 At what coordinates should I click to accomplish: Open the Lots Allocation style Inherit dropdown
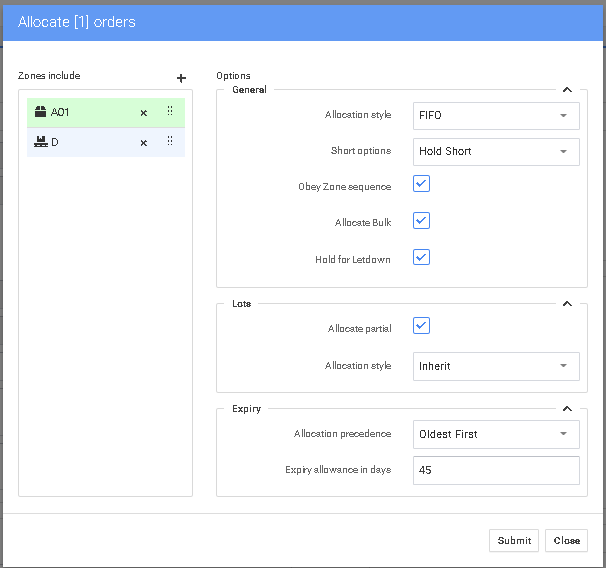click(496, 366)
